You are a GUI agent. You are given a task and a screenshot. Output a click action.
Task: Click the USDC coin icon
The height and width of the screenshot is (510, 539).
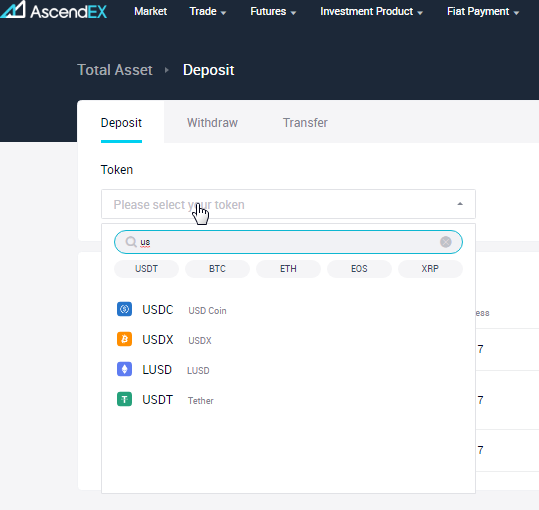pos(124,309)
